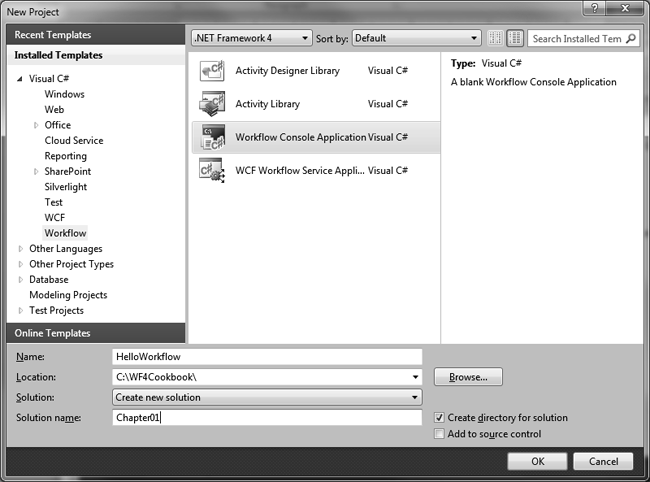Select the Workflow category
This screenshot has width=650, height=482.
point(65,233)
